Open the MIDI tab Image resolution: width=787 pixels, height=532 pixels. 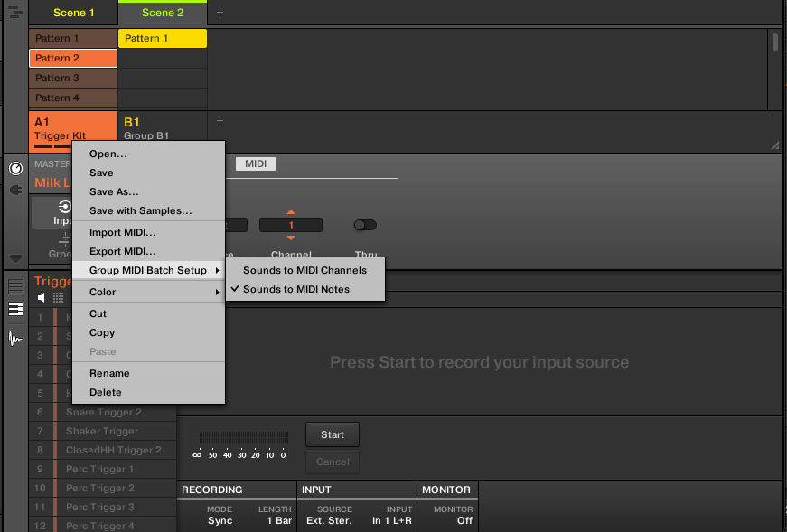255,164
